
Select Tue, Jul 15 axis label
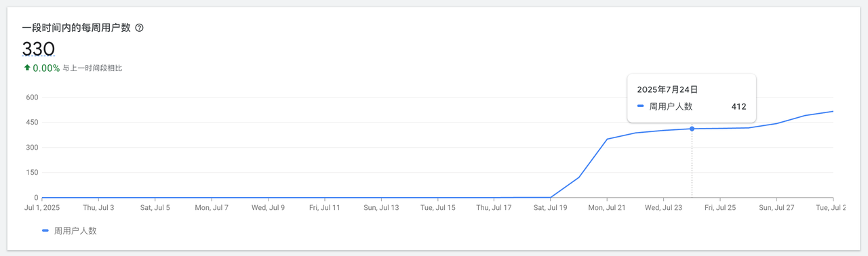click(x=437, y=207)
